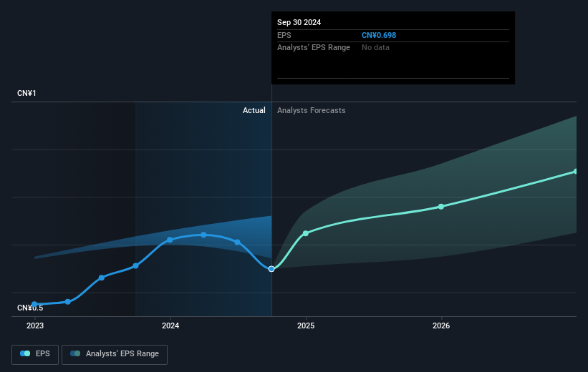The width and height of the screenshot is (588, 372).
Task: Click the 2026 x-axis label
Action: pyautogui.click(x=441, y=326)
